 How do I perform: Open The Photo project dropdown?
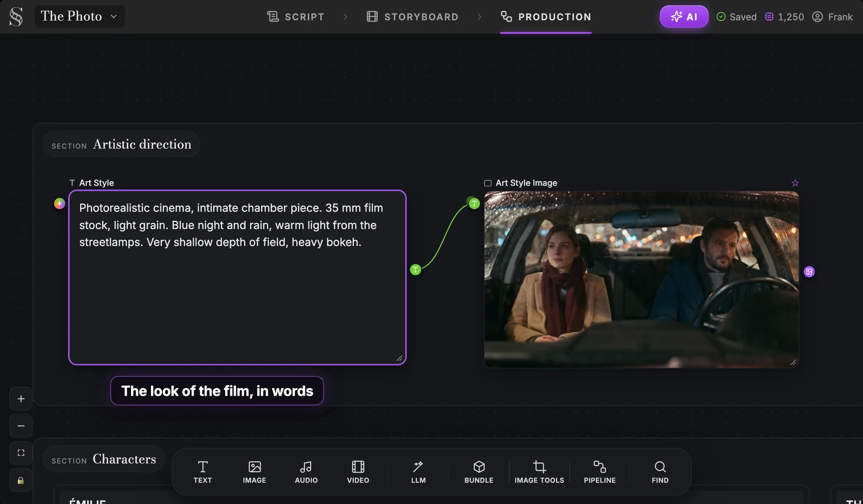(79, 16)
